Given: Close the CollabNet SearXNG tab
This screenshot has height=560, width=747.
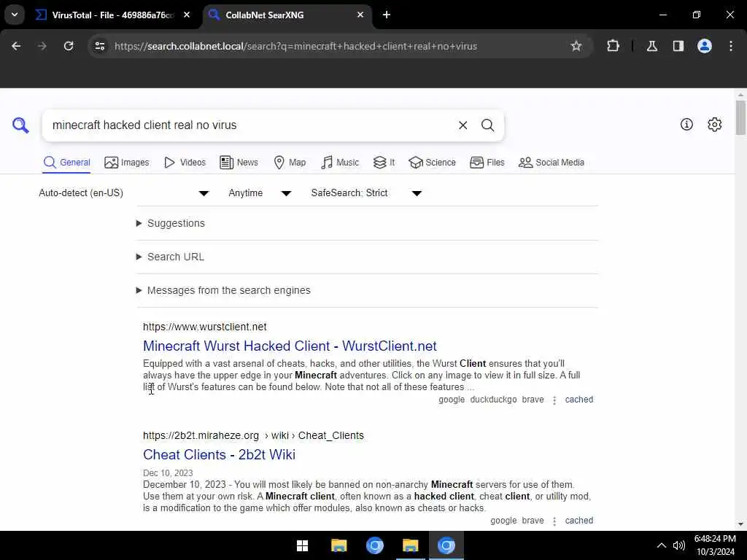Looking at the screenshot, I should point(360,15).
